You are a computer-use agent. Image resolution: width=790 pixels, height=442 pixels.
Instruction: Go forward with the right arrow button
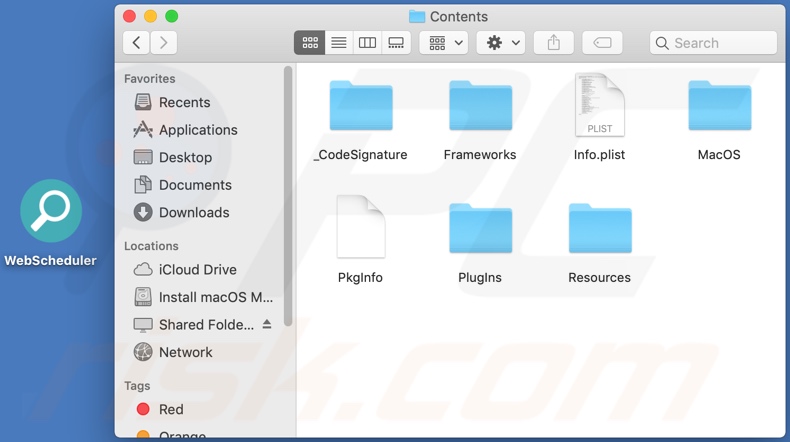(163, 43)
